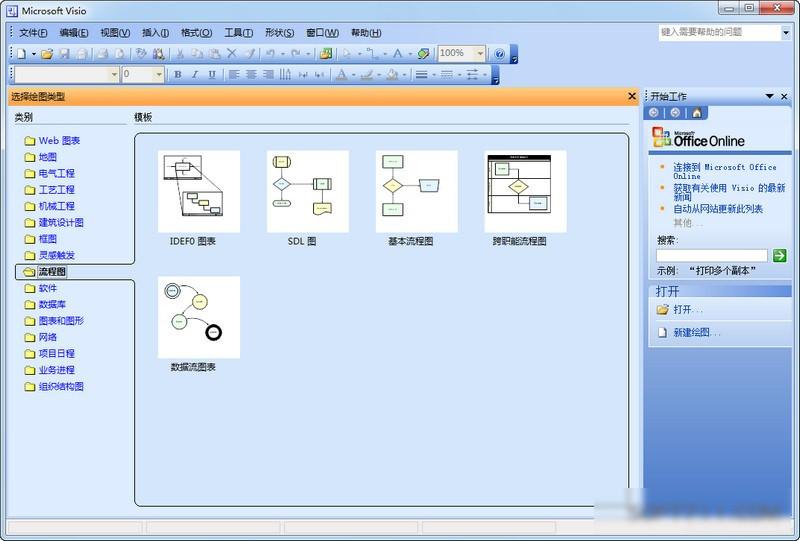Click the Copy icon in toolbar
Screen dimensions: 800x541
pyautogui.click(x=197, y=54)
